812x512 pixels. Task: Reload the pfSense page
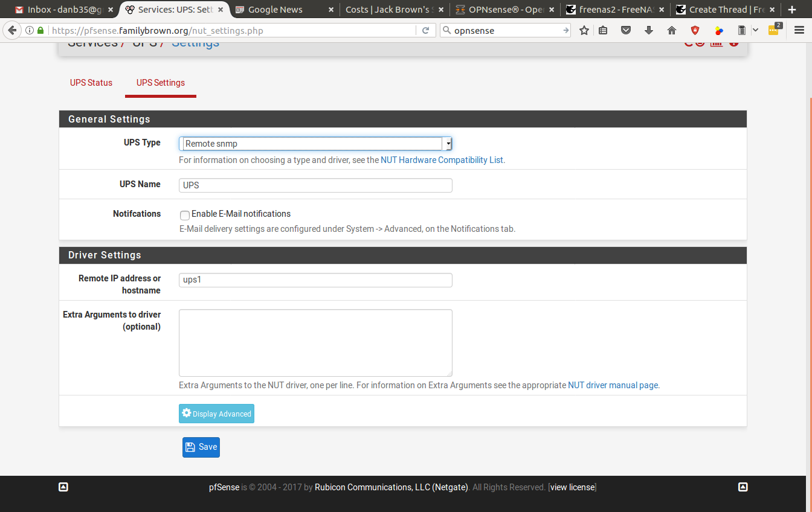(425, 30)
